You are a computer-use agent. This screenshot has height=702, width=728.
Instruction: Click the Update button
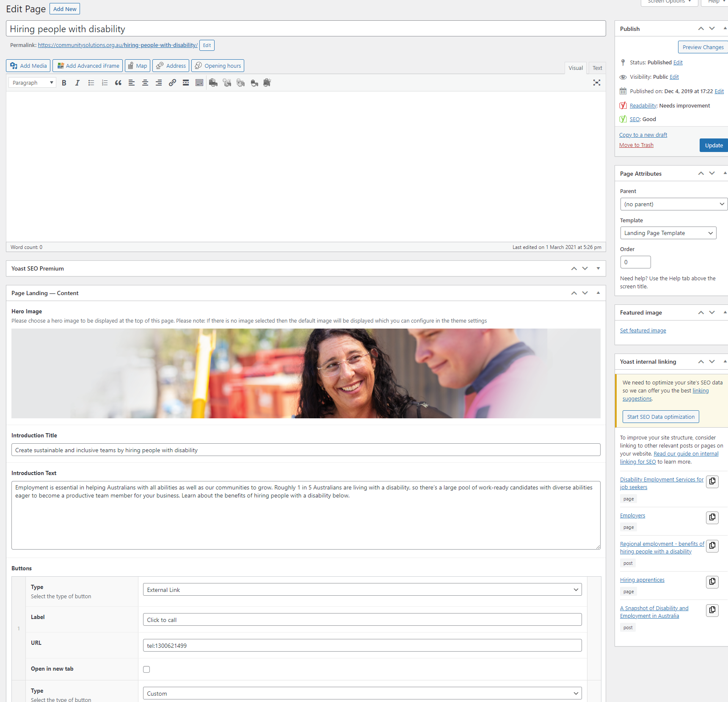click(714, 145)
